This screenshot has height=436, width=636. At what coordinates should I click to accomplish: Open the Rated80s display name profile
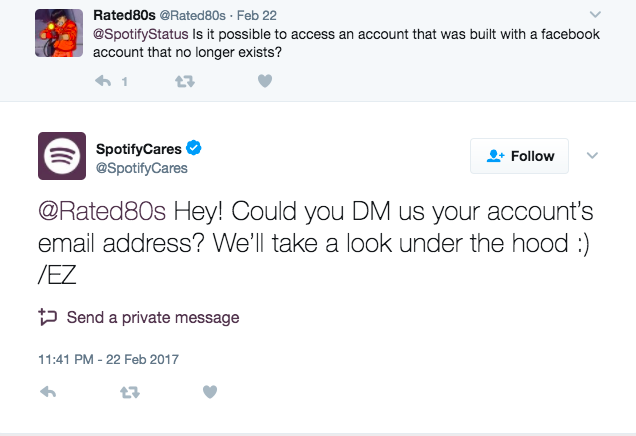coord(121,15)
